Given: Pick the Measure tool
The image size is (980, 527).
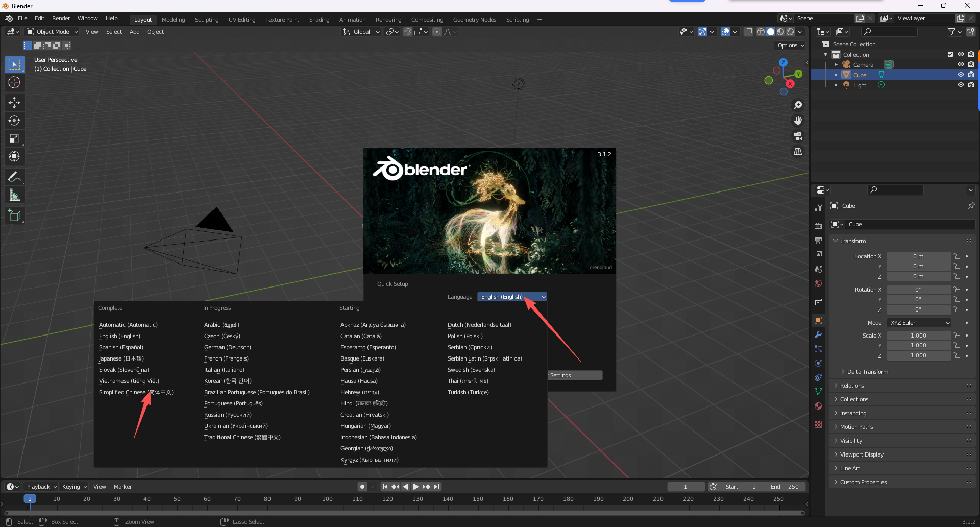Looking at the screenshot, I should pyautogui.click(x=14, y=195).
